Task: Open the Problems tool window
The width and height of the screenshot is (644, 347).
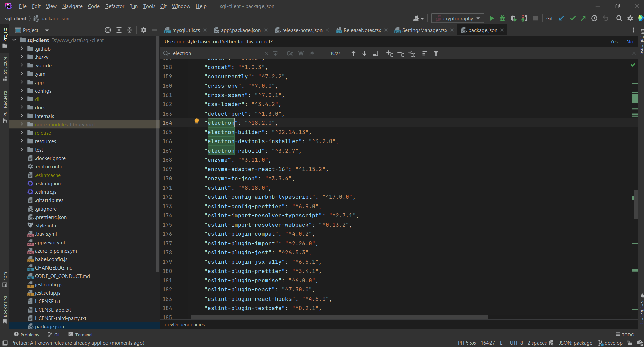Action: (26, 335)
